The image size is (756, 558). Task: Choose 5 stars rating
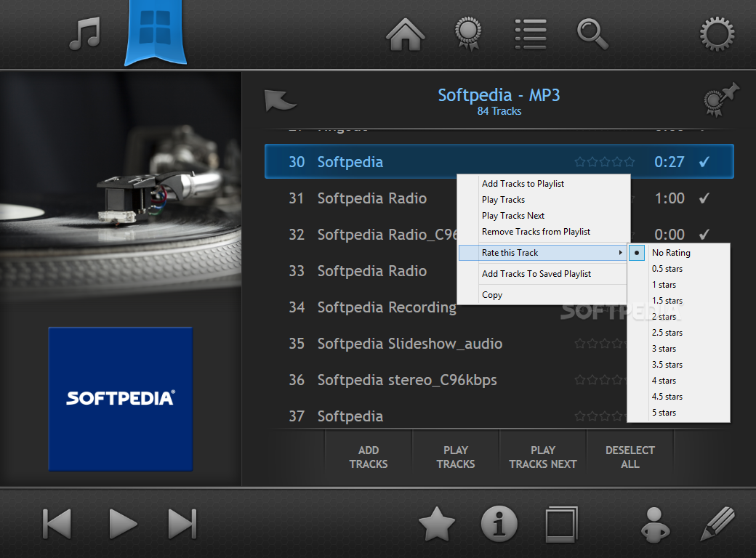coord(679,413)
